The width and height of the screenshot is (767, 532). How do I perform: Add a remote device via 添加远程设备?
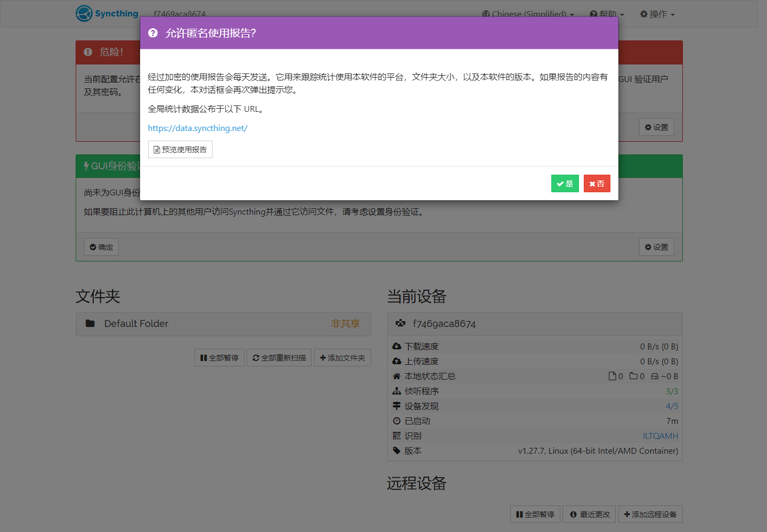(x=650, y=514)
